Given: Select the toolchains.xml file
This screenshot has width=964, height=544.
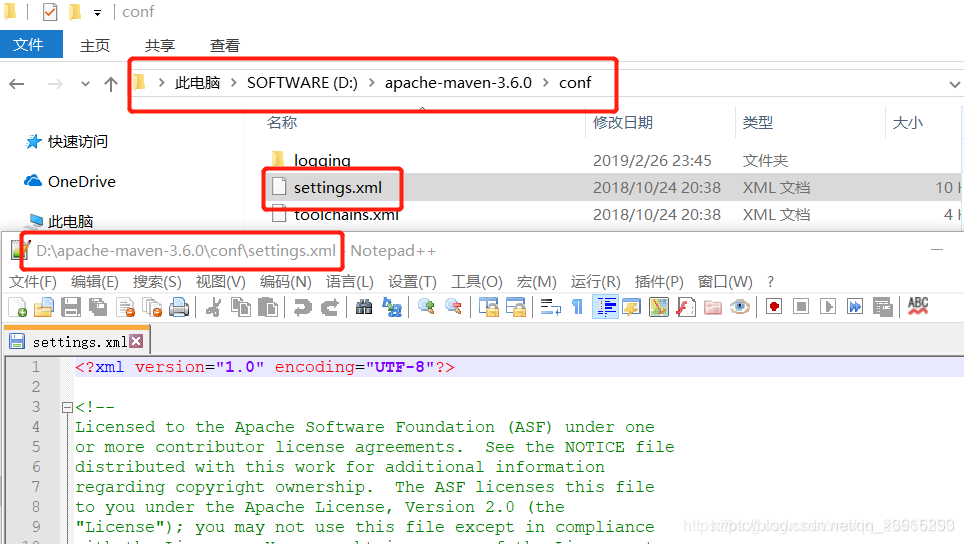Looking at the screenshot, I should (346, 215).
